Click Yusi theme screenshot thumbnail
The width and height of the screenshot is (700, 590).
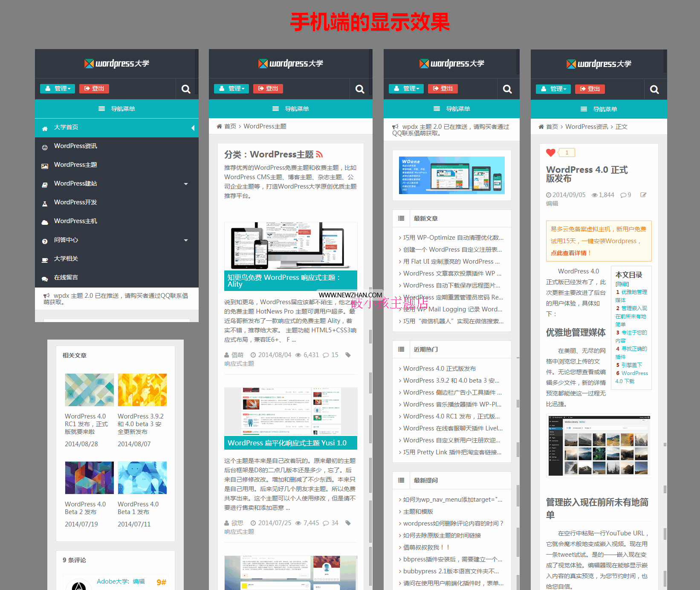pos(291,411)
